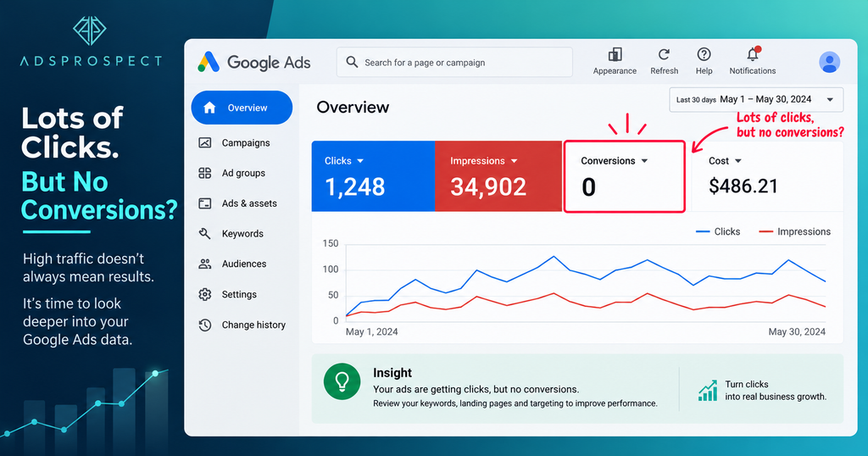
Task: Click the red Impressions scorecard
Action: pyautogui.click(x=498, y=176)
